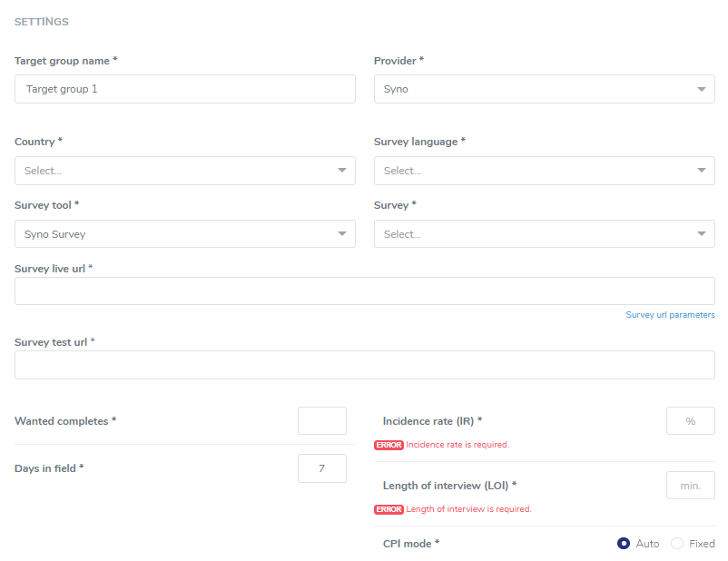Select the Auto CPI mode radio
The height and width of the screenshot is (561, 728).
pos(624,544)
